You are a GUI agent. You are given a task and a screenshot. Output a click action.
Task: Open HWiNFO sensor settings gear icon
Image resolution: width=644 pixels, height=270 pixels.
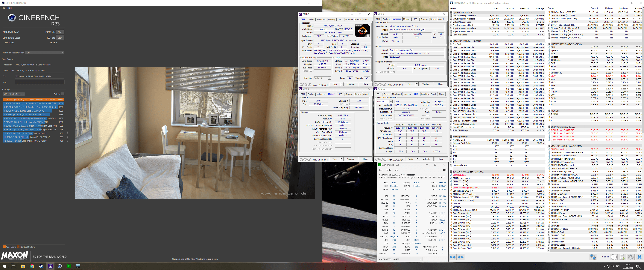pyautogui.click(x=631, y=257)
